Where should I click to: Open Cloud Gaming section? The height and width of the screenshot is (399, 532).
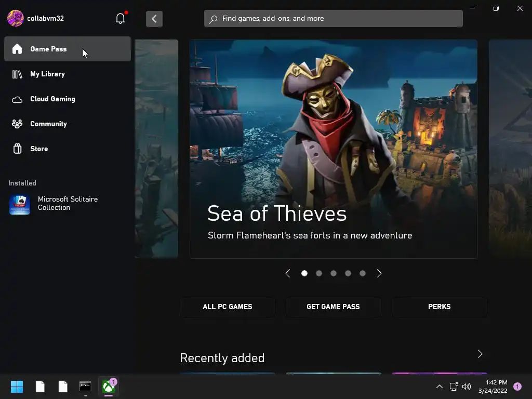68,99
